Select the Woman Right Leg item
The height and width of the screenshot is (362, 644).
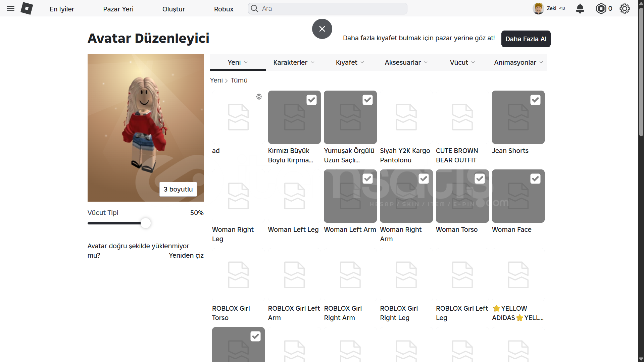coord(238,196)
